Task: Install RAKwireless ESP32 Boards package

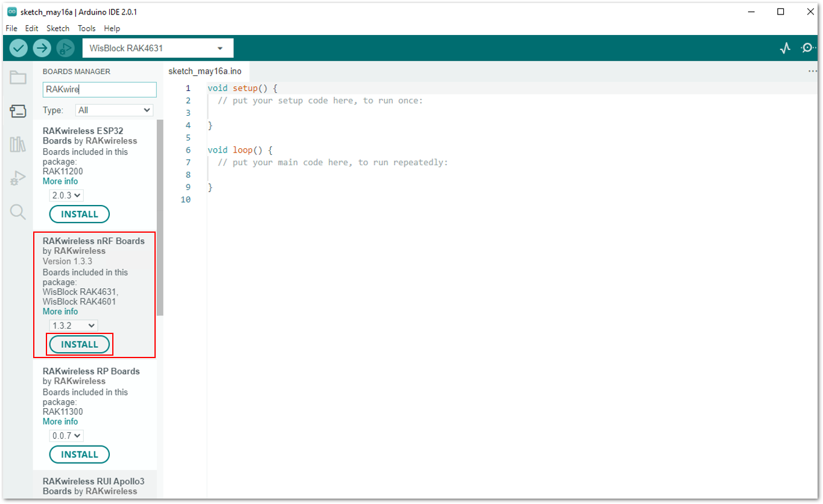Action: tap(80, 214)
